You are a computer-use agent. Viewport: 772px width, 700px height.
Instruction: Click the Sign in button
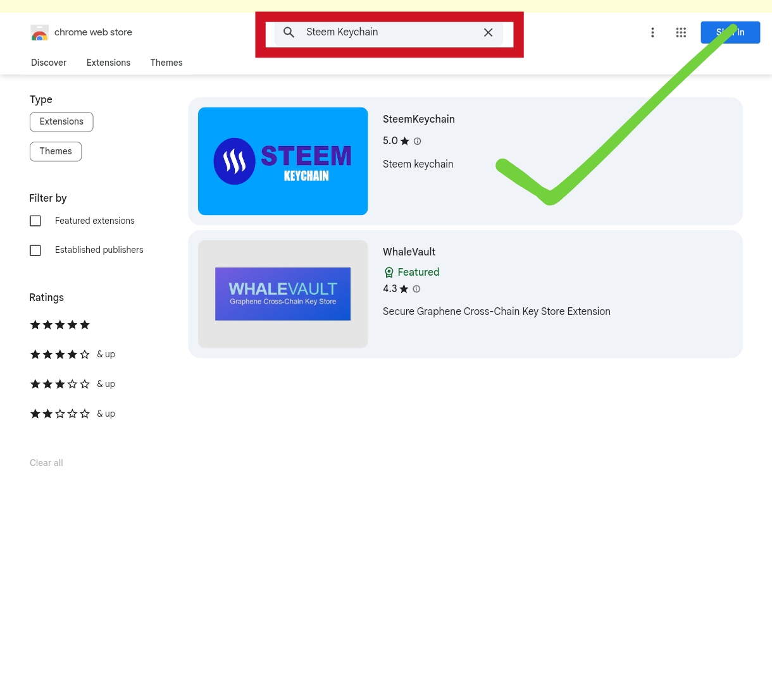tap(730, 32)
